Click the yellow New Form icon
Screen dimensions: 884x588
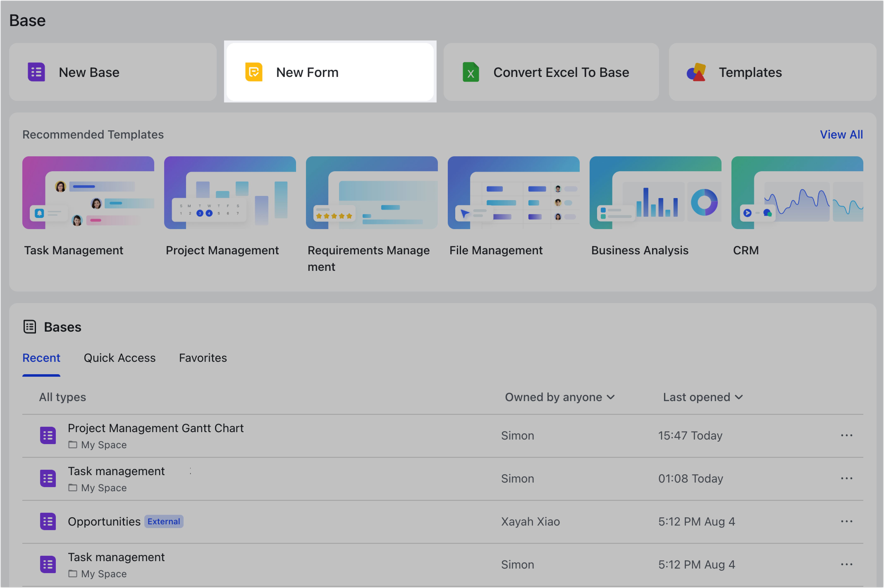coord(254,72)
